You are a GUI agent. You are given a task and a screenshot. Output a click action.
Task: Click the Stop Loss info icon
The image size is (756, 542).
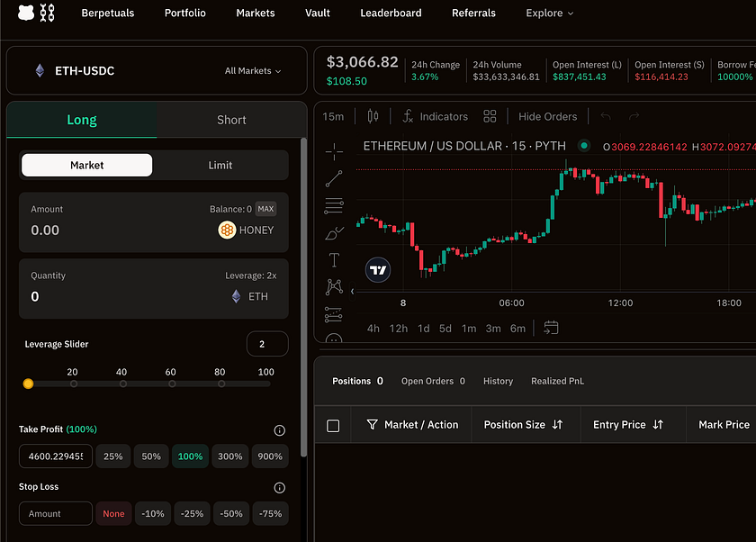279,487
